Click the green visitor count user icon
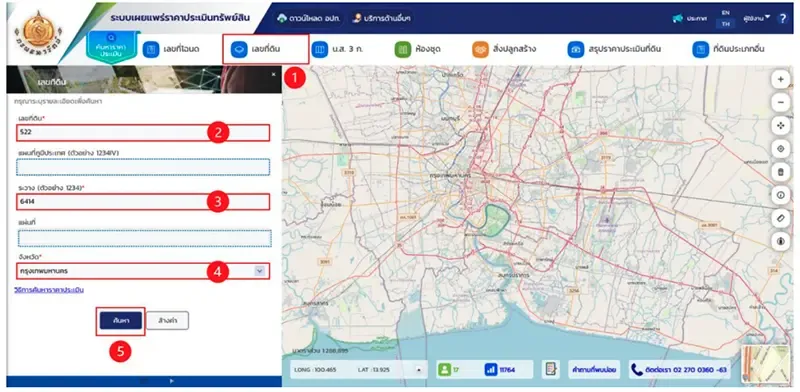 (x=445, y=370)
